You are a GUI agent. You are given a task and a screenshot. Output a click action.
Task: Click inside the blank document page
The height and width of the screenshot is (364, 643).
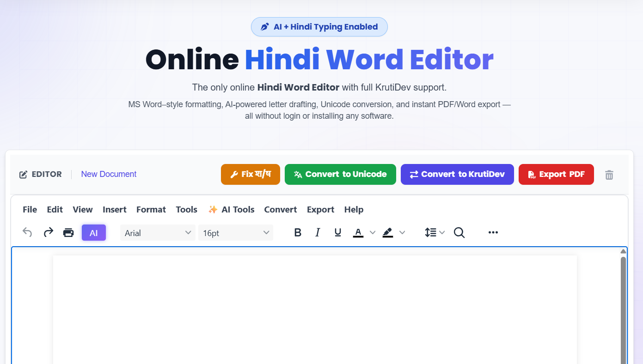point(315,309)
